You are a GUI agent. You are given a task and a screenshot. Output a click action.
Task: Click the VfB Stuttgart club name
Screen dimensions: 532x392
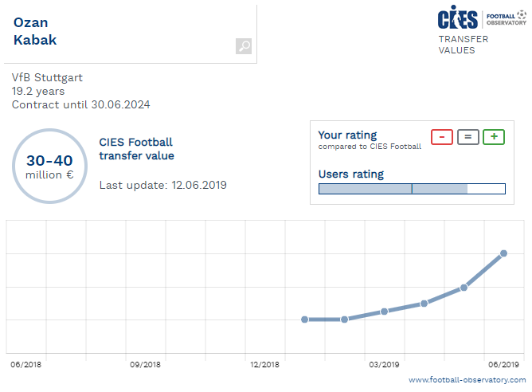pos(47,77)
